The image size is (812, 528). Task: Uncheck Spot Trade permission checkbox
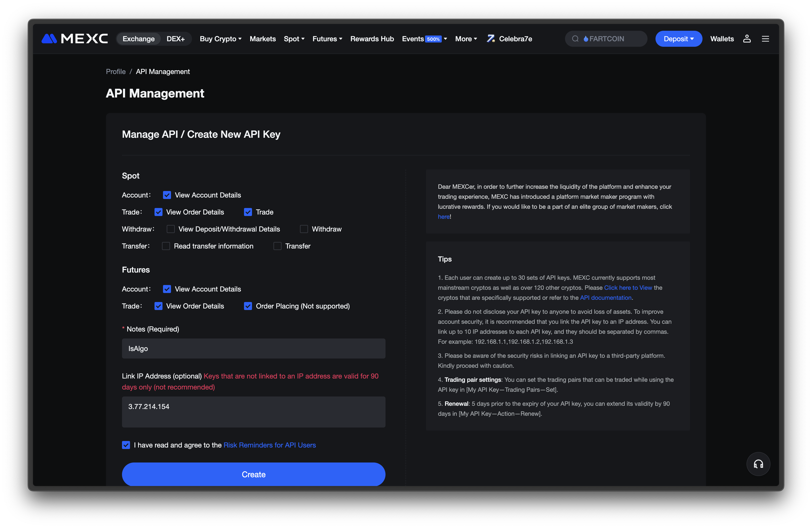(248, 212)
